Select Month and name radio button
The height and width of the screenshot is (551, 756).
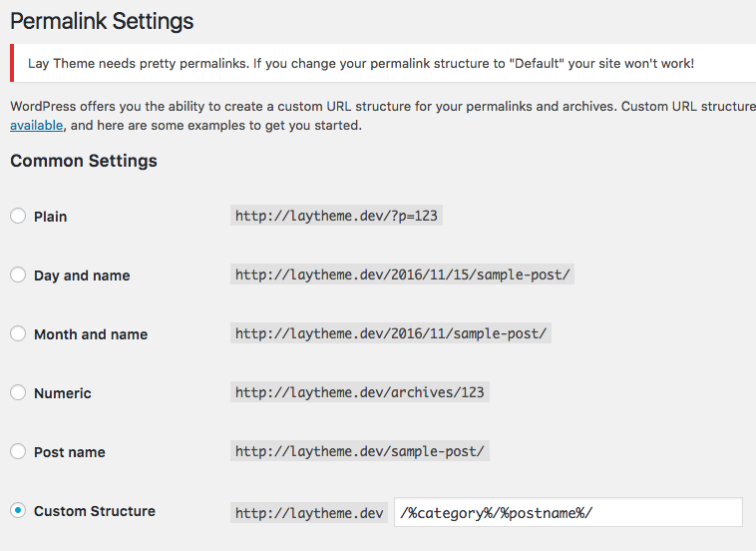point(18,333)
